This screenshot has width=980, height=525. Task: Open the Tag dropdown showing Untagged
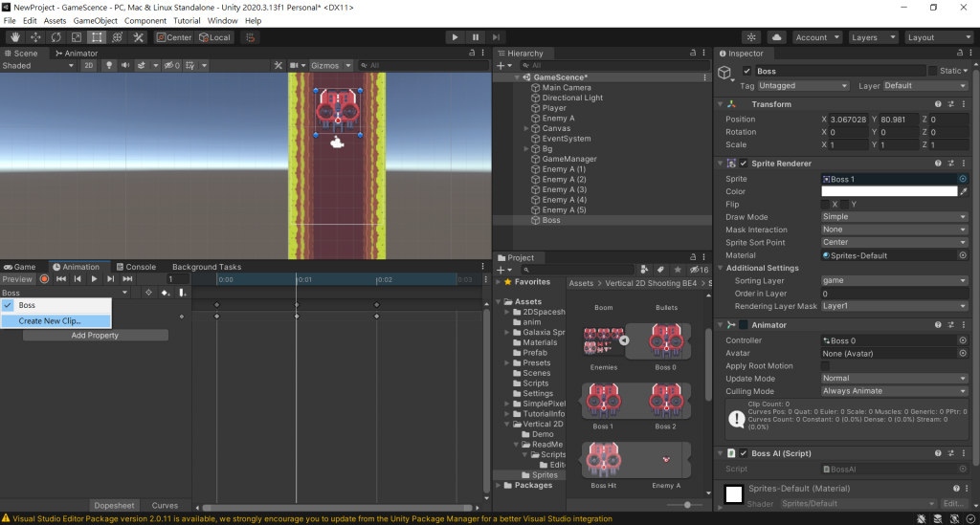tap(802, 86)
